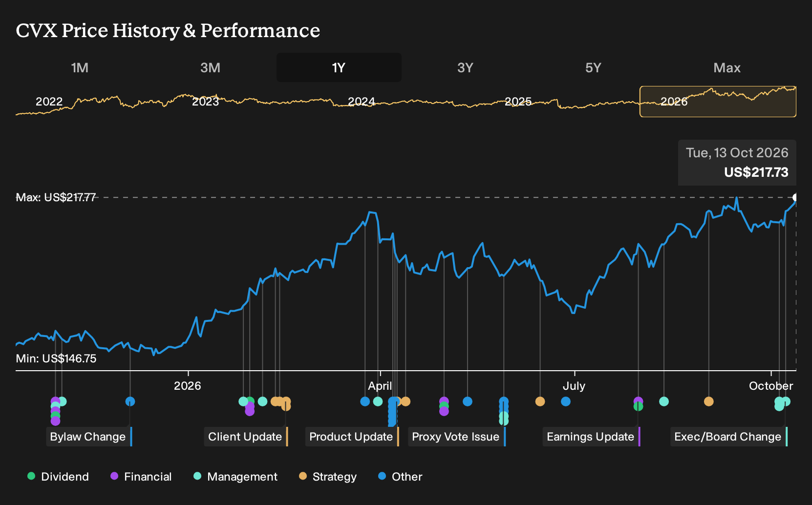Click the teal Management marker just before April

tap(378, 401)
